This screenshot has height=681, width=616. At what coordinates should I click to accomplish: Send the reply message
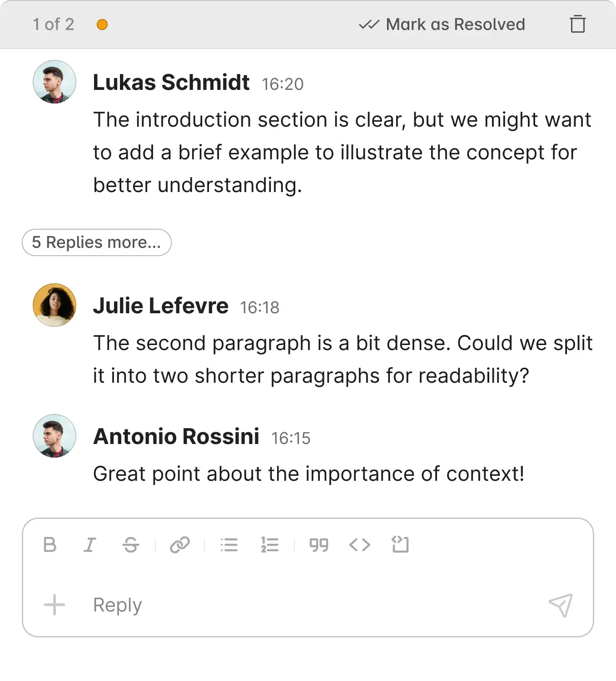(x=561, y=605)
